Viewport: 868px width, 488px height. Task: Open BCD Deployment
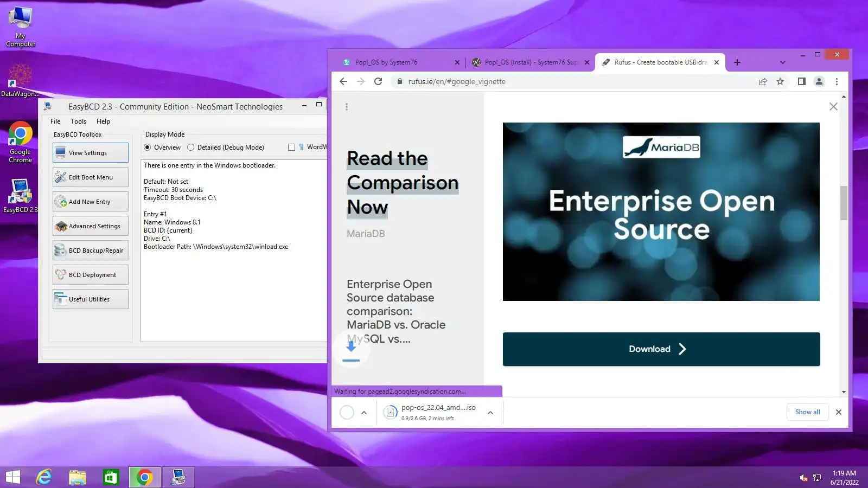click(x=91, y=275)
